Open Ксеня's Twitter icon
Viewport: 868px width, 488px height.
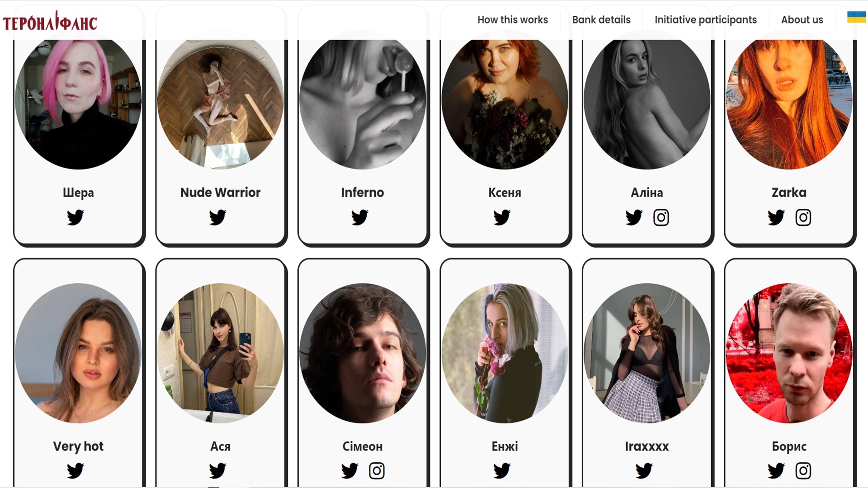click(502, 217)
